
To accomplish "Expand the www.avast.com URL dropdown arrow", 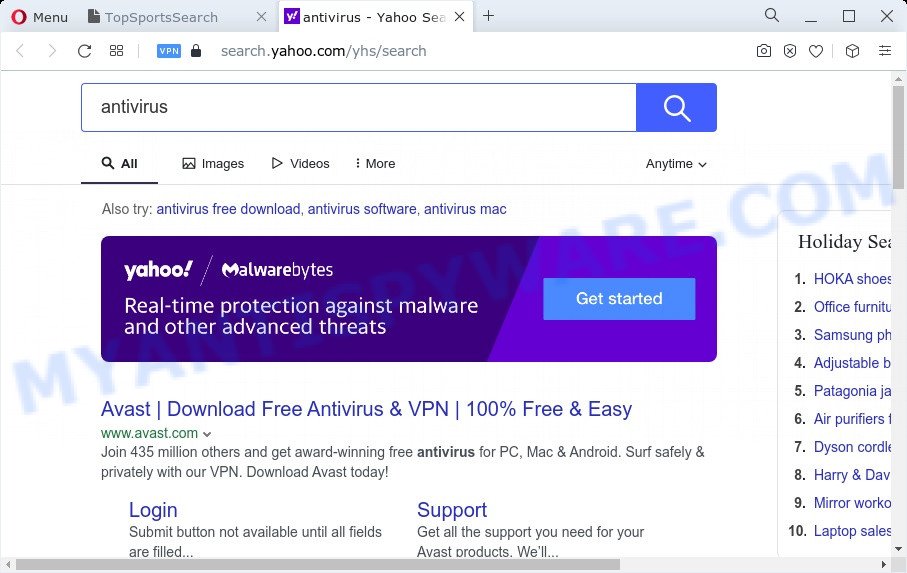I will click(207, 434).
